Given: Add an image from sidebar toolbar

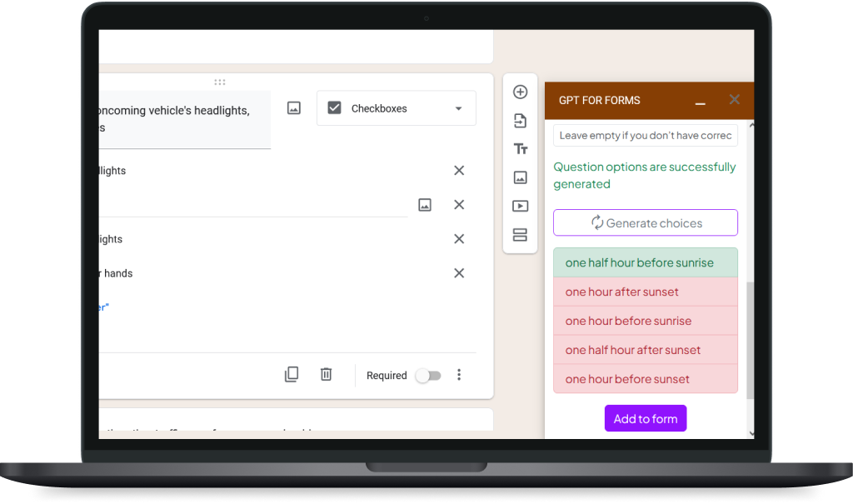Looking at the screenshot, I should coord(520,177).
